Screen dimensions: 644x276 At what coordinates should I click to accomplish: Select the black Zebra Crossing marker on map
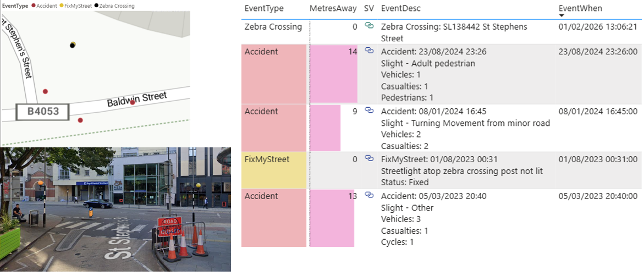point(72,45)
